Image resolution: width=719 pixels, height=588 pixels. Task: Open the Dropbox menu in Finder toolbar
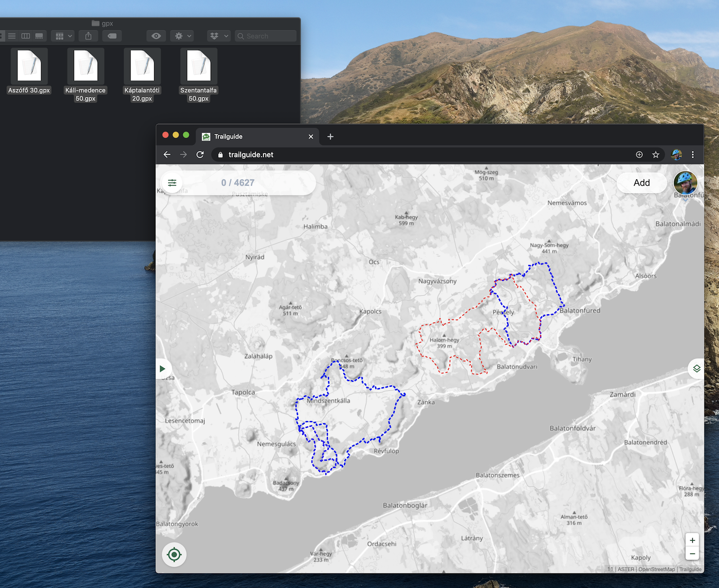point(219,36)
